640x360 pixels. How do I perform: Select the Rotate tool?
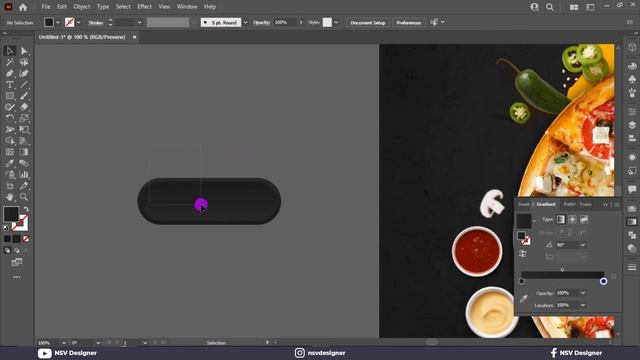10,118
